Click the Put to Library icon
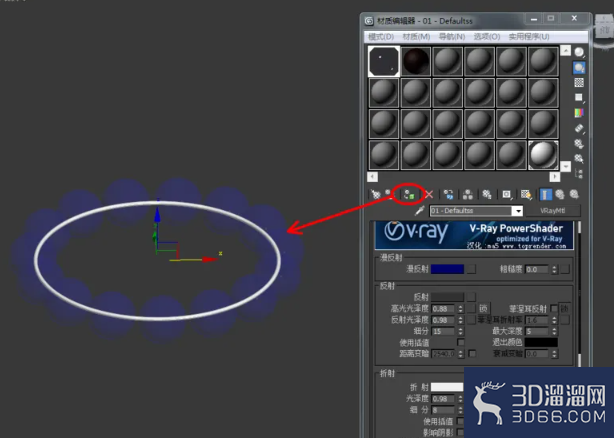614x438 pixels. pos(487,194)
